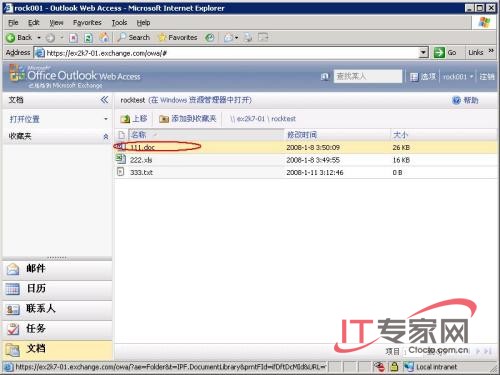Collapse the 收藏夹 favorites section
The width and height of the screenshot is (500, 375).
click(x=106, y=136)
